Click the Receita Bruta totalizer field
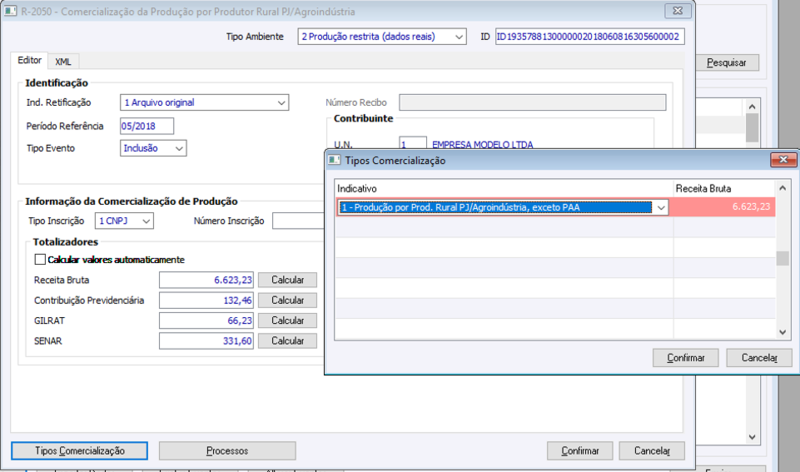 pyautogui.click(x=206, y=280)
